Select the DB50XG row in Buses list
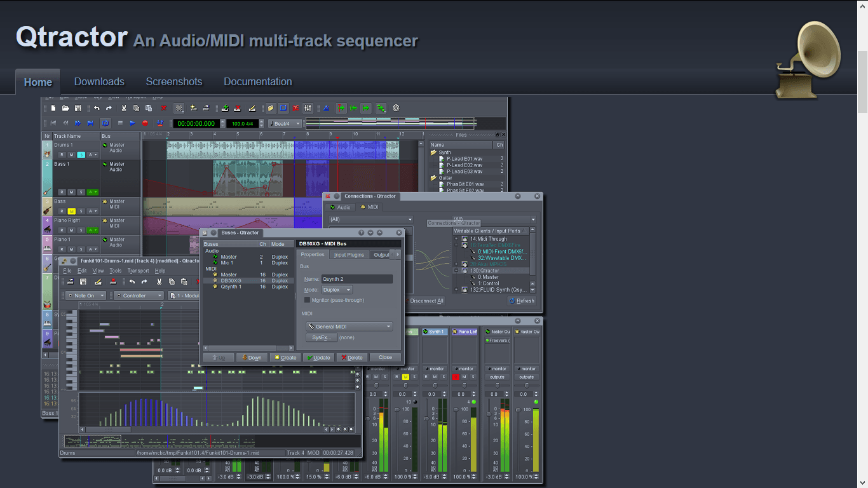 click(x=248, y=280)
